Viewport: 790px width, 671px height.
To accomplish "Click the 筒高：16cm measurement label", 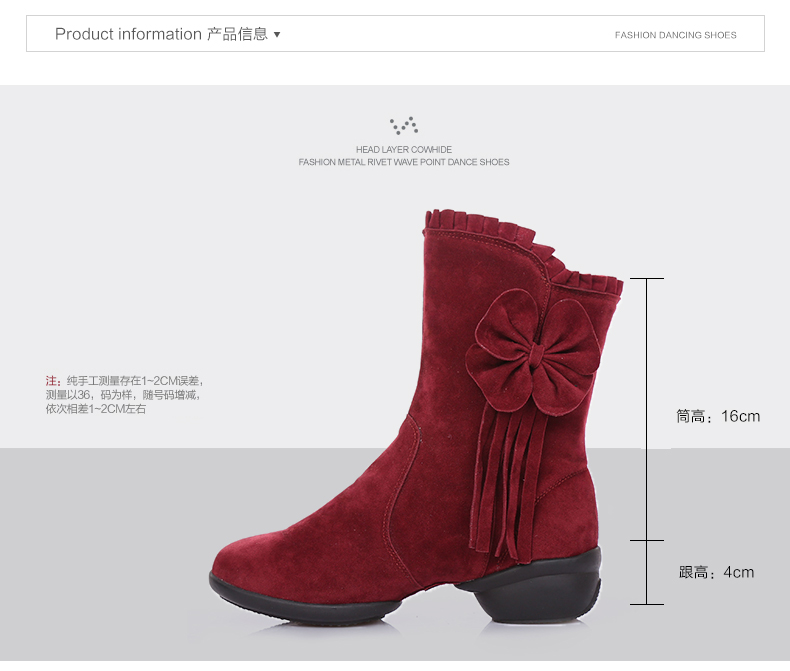I will pos(718,417).
